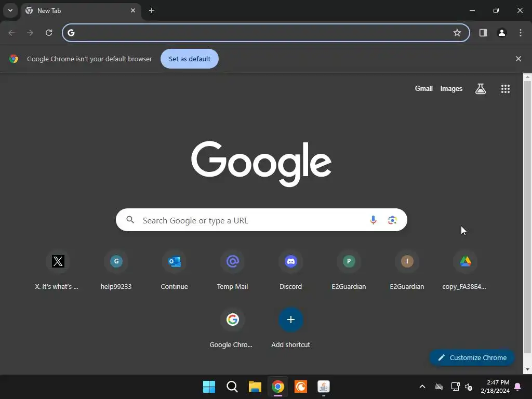
Task: Click the magnifier icon in the Google search box
Action: pos(130,220)
